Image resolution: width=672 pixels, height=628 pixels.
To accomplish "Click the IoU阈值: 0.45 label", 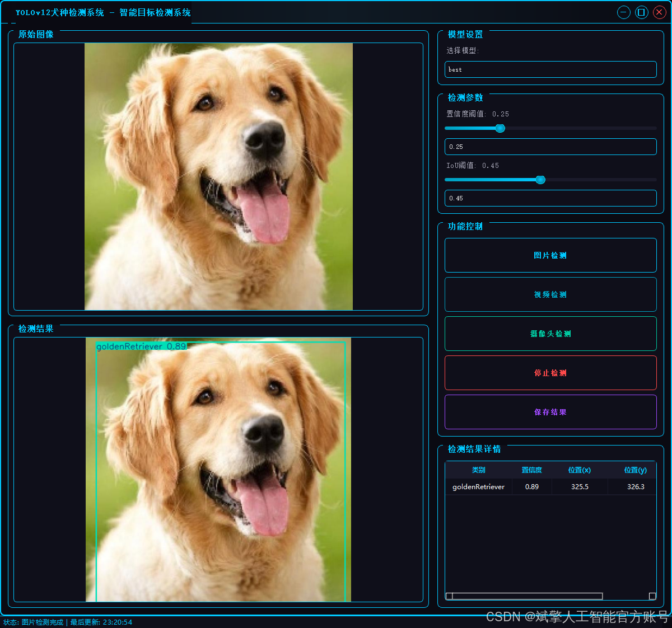I will click(x=473, y=166).
